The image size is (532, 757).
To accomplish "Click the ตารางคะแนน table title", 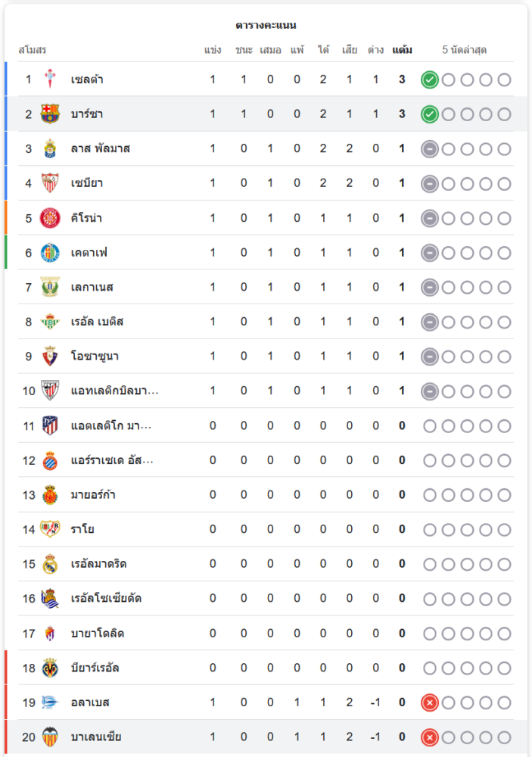I will [266, 26].
